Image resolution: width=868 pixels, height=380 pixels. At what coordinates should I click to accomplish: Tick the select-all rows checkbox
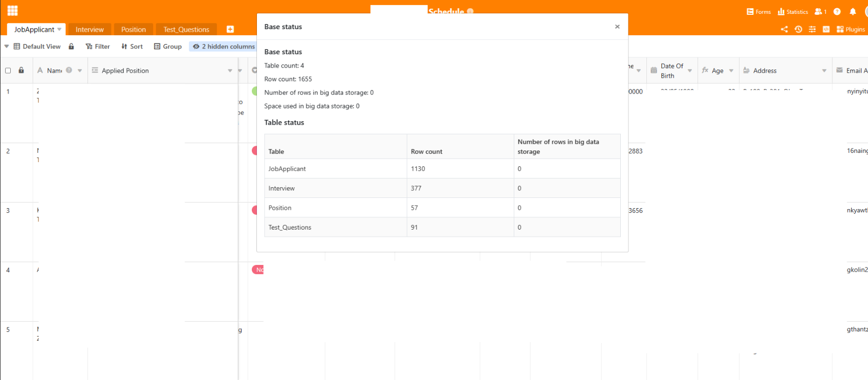click(8, 71)
